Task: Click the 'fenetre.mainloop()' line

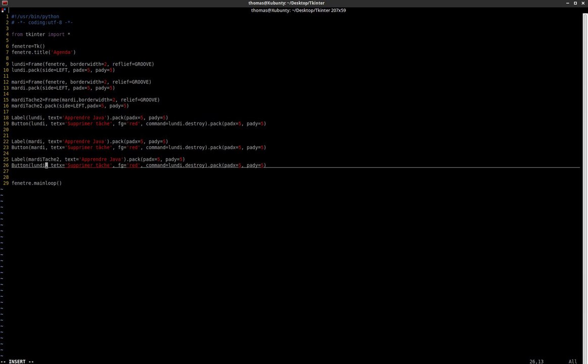Action: (37, 184)
